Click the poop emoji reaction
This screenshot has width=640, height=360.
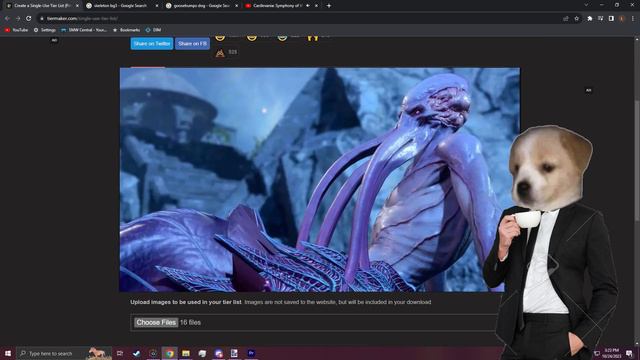[220, 53]
